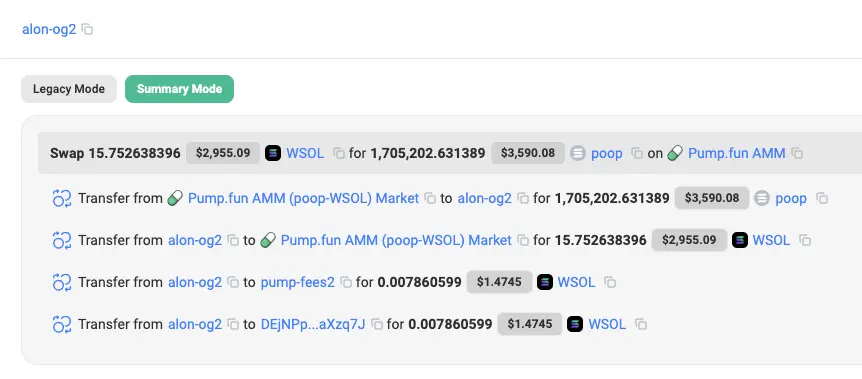Click WSOL logo in DEjNPp...aXzq7J row
Screen dimensions: 862x379
pyautogui.click(x=576, y=325)
